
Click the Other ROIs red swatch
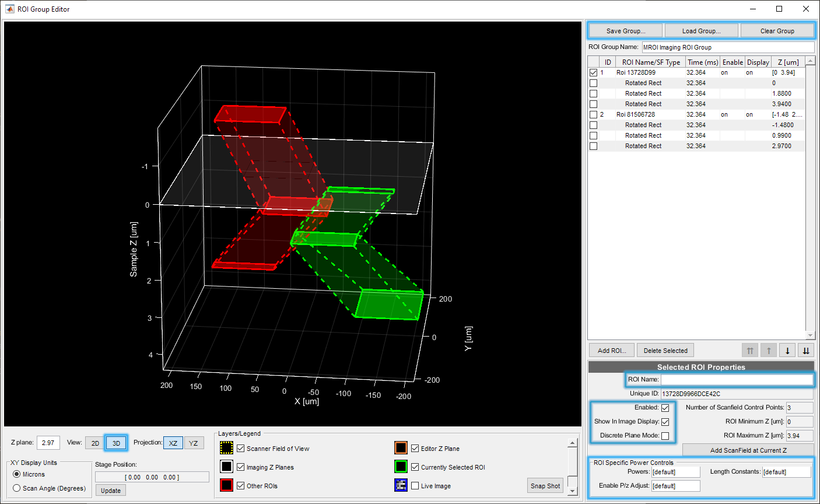227,485
